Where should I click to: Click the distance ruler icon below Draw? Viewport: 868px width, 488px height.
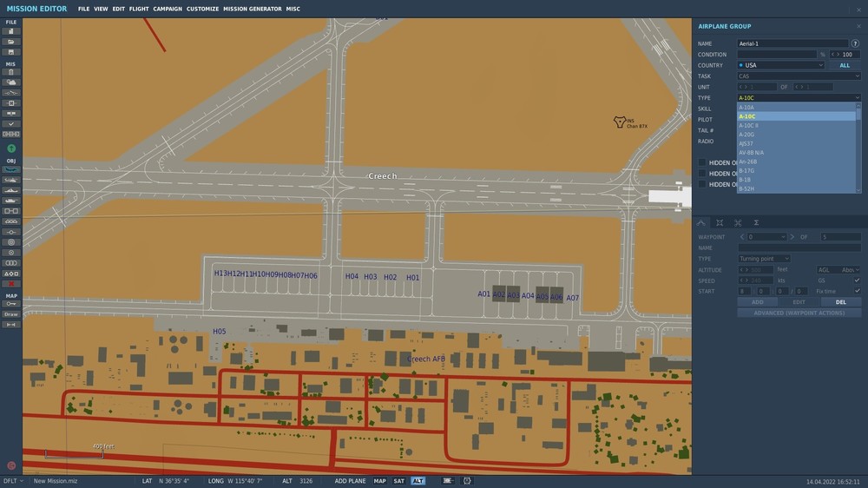tap(11, 325)
